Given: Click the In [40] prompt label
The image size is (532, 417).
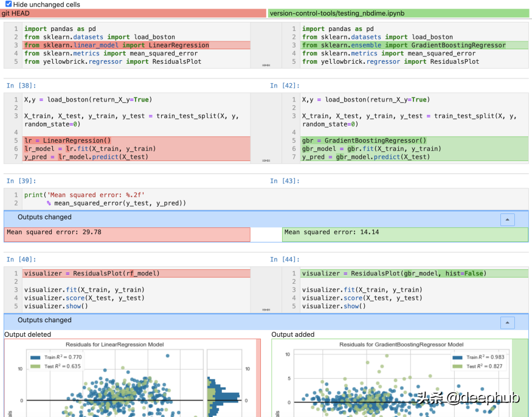Looking at the screenshot, I should click(x=21, y=259).
